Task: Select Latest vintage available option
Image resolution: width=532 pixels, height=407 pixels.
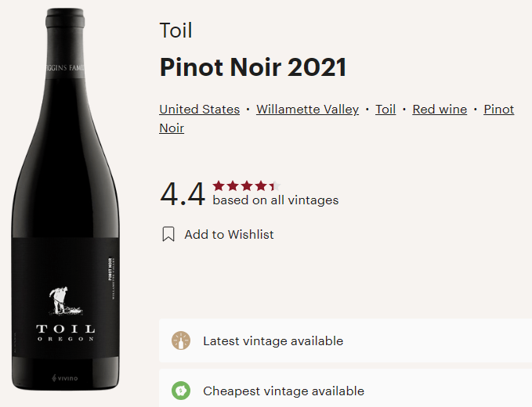Action: pos(273,340)
